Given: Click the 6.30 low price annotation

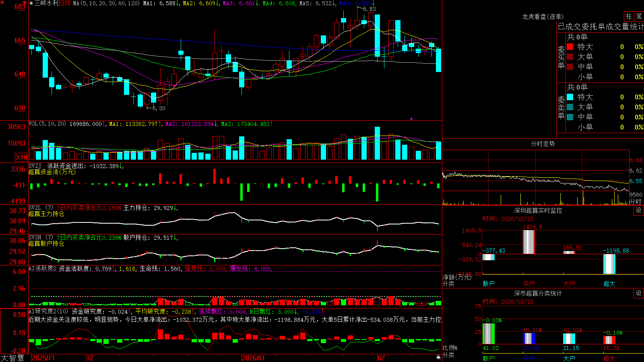Looking at the screenshot, I should coord(159,108).
